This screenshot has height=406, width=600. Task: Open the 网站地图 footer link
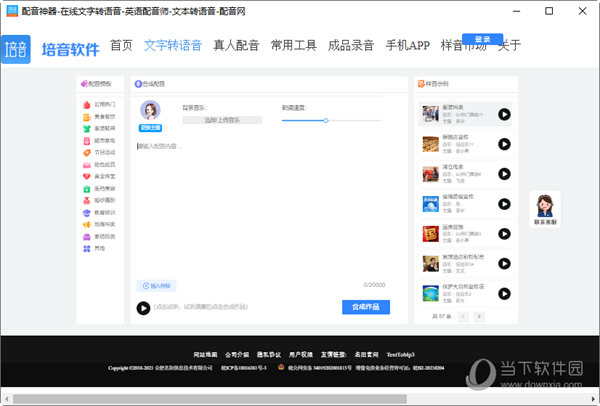pyautogui.click(x=205, y=355)
